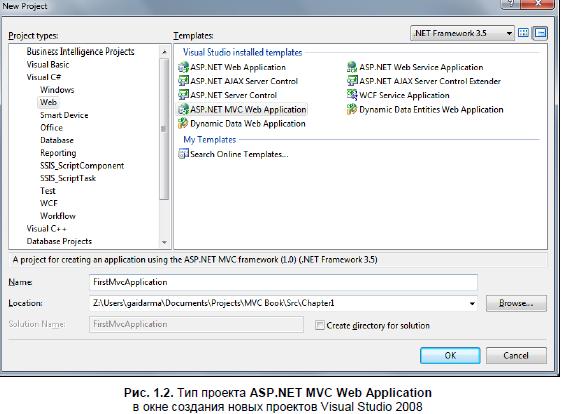Toggle Create directory for solution checkbox
This screenshot has height=414, width=565.
pyautogui.click(x=320, y=325)
